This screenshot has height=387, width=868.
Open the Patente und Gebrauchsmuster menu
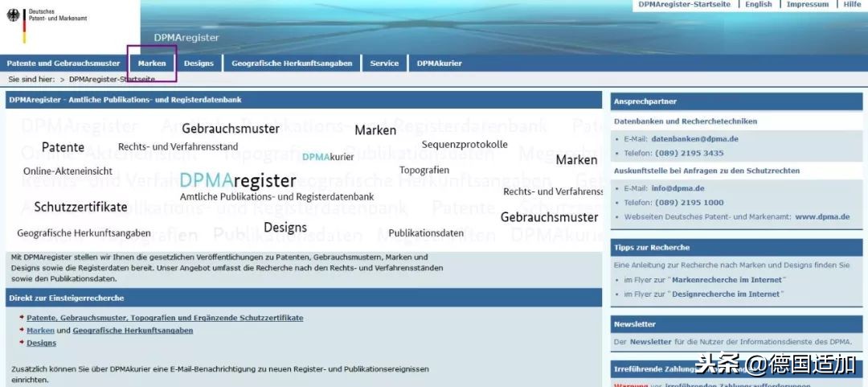coord(63,64)
